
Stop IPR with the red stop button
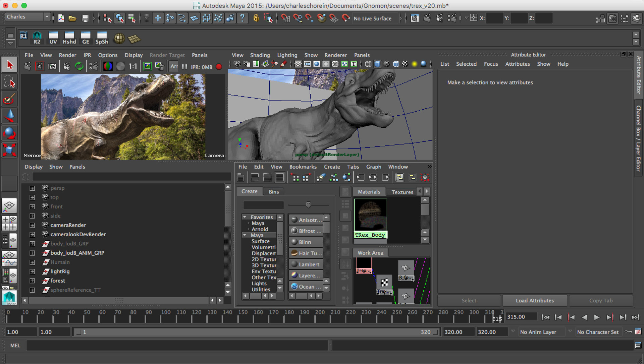(219, 67)
